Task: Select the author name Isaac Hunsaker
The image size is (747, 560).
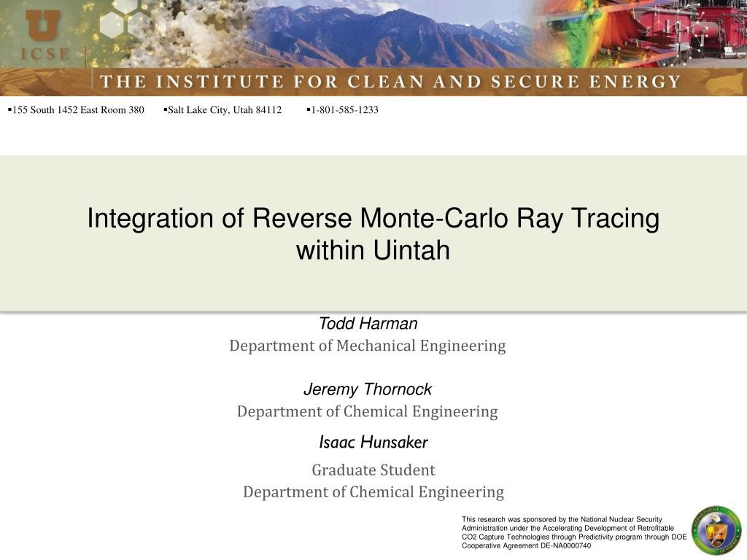Action: [373, 443]
